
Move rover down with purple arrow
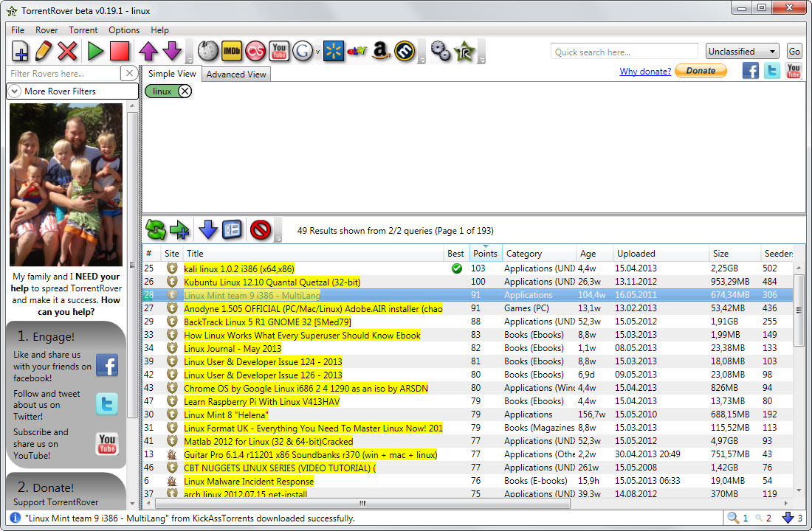click(x=172, y=51)
